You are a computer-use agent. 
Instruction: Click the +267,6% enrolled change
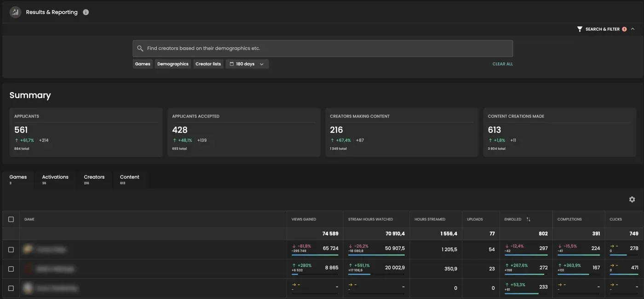pyautogui.click(x=516, y=265)
